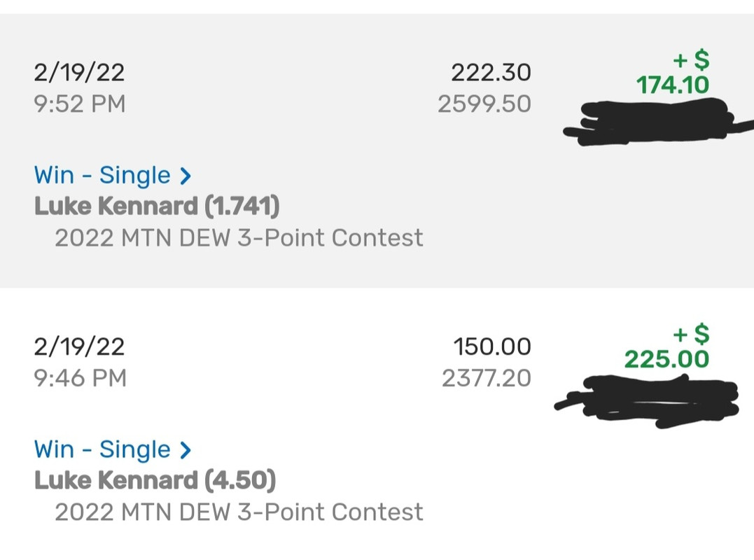
Task: Click the 3-Point Contest event under the 4.50 bet
Action: coord(239,512)
